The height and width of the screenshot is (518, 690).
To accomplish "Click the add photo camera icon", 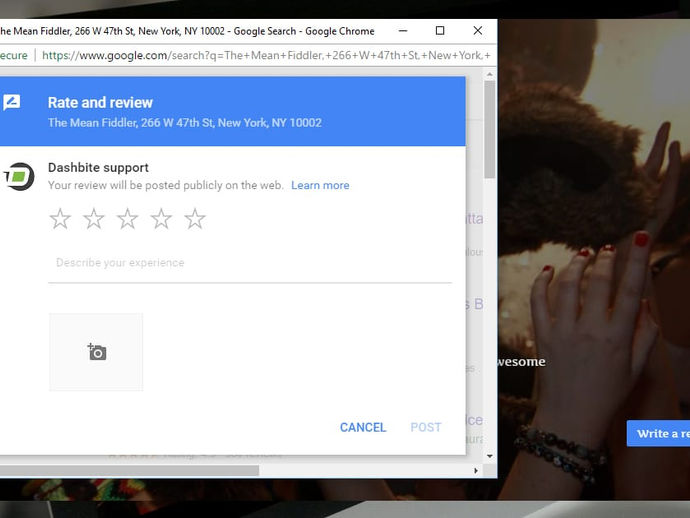I will coord(97,352).
